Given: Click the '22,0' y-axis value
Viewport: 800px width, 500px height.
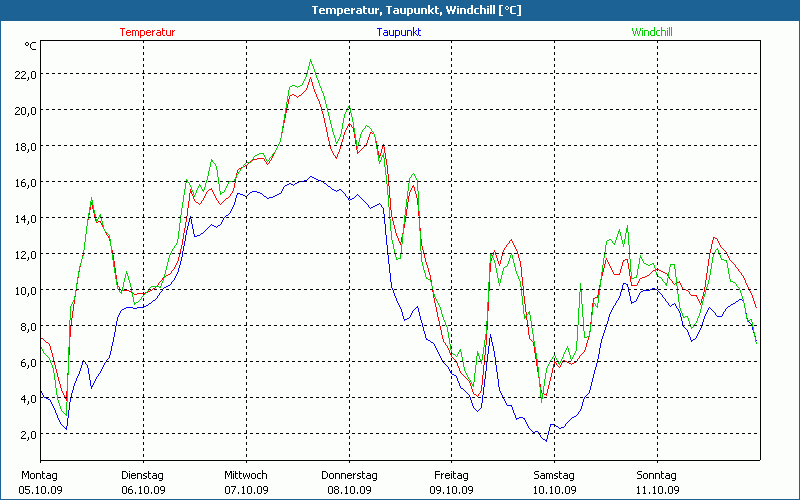Looking at the screenshot, I should (x=26, y=74).
